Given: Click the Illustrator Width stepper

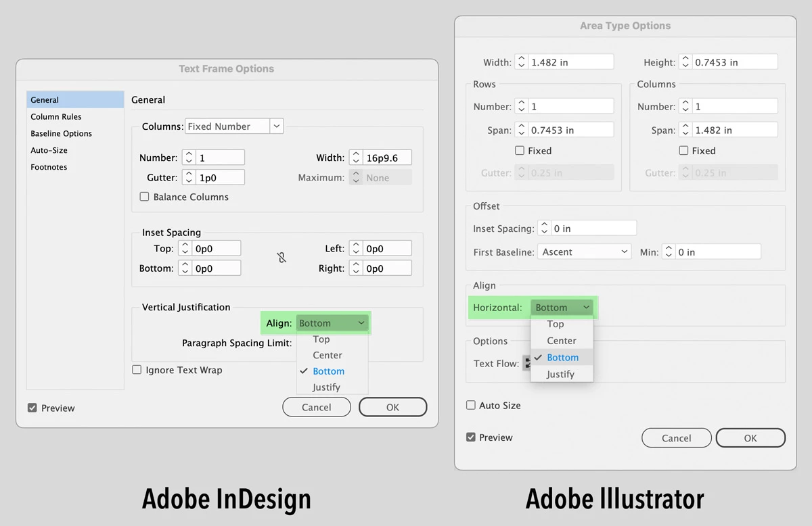Looking at the screenshot, I should pyautogui.click(x=521, y=62).
